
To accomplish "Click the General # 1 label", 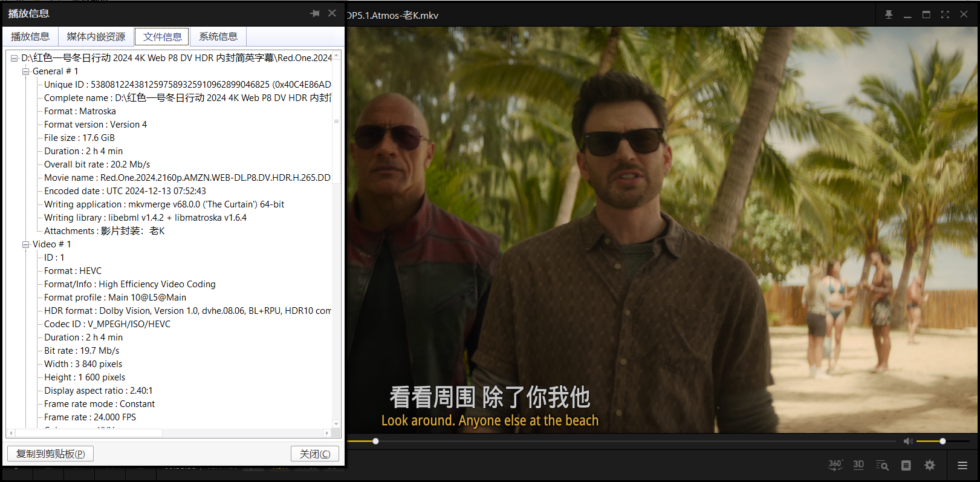I will click(x=55, y=71).
